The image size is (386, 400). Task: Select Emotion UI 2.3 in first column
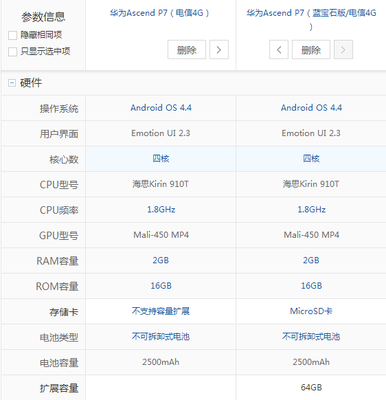[x=161, y=133]
